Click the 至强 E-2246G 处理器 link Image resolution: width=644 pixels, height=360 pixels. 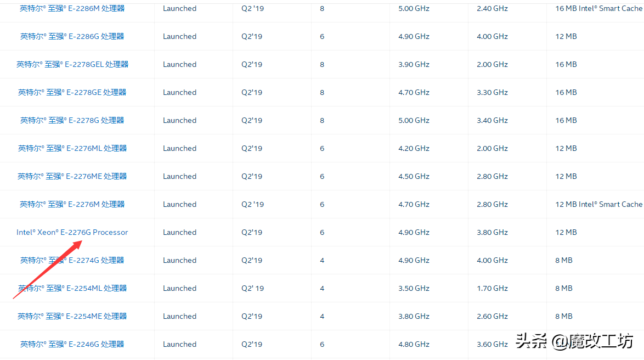click(72, 344)
